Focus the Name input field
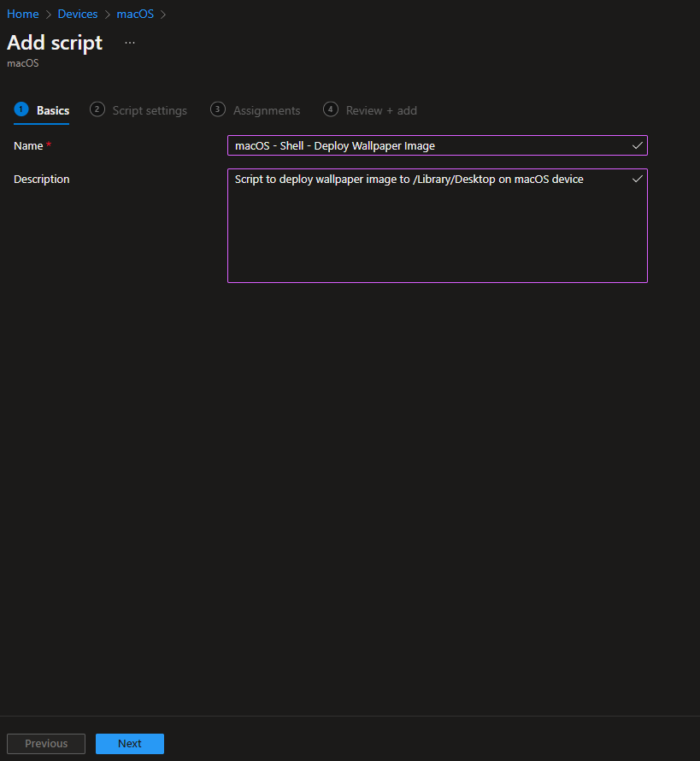The image size is (700, 761). [x=438, y=145]
